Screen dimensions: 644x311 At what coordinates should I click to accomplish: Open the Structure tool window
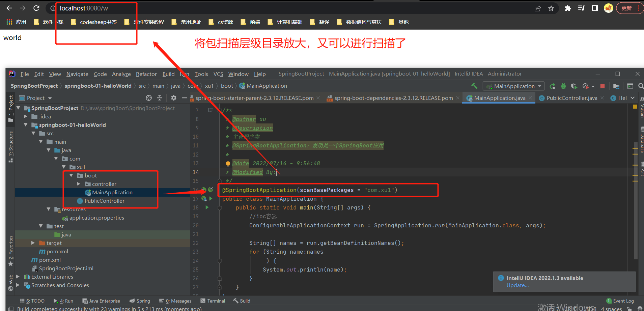[x=11, y=146]
